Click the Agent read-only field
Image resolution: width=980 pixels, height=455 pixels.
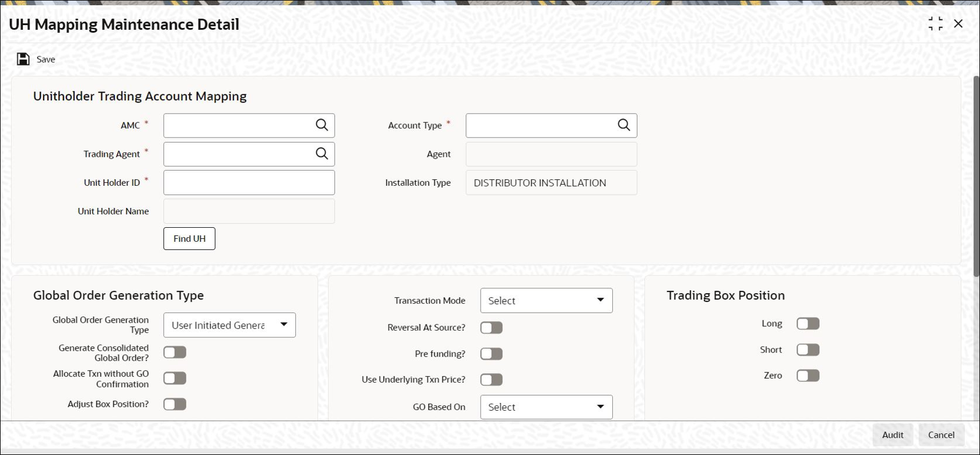coord(552,154)
